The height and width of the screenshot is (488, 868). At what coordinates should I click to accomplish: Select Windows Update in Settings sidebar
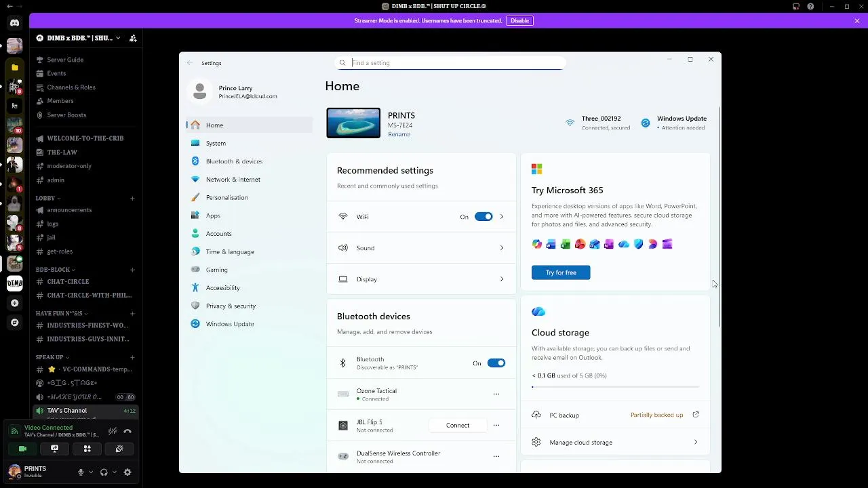(x=250, y=324)
